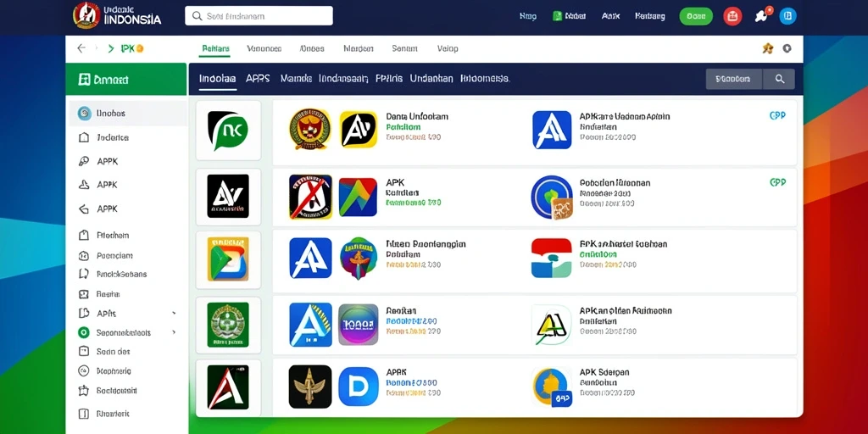Open the Nobat link with green icon
Image resolution: width=868 pixels, height=434 pixels.
click(570, 16)
